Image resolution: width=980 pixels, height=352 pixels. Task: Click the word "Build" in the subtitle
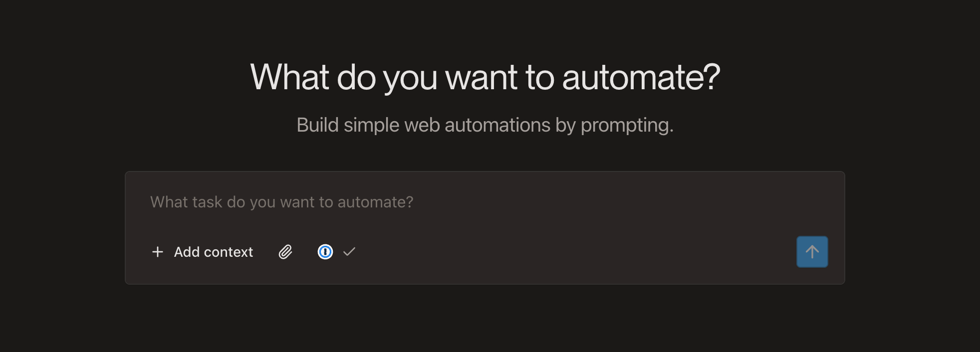[317, 125]
